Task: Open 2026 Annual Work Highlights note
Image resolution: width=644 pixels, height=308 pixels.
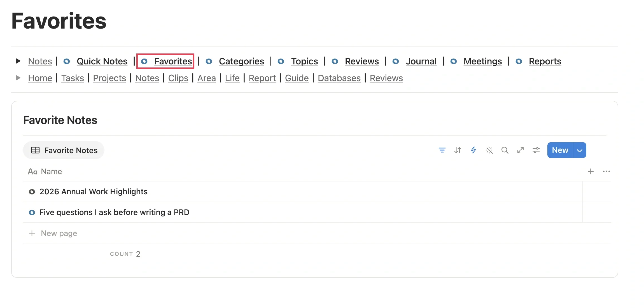Action: pos(94,192)
